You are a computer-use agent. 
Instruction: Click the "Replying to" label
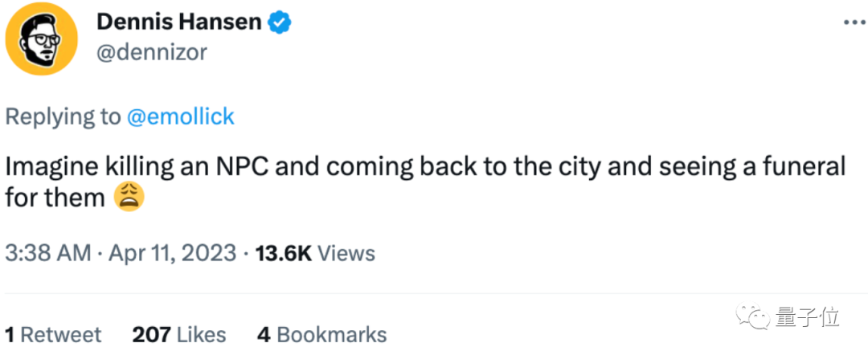(63, 116)
